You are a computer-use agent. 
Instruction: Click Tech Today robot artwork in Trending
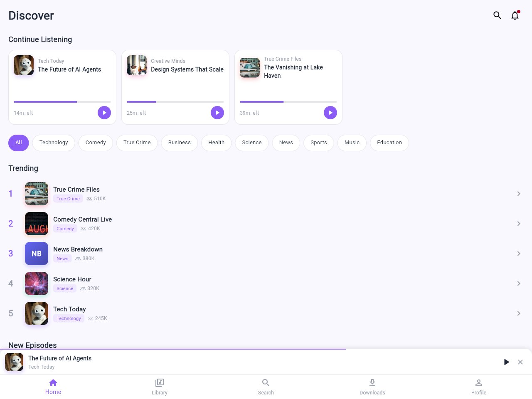pyautogui.click(x=37, y=313)
